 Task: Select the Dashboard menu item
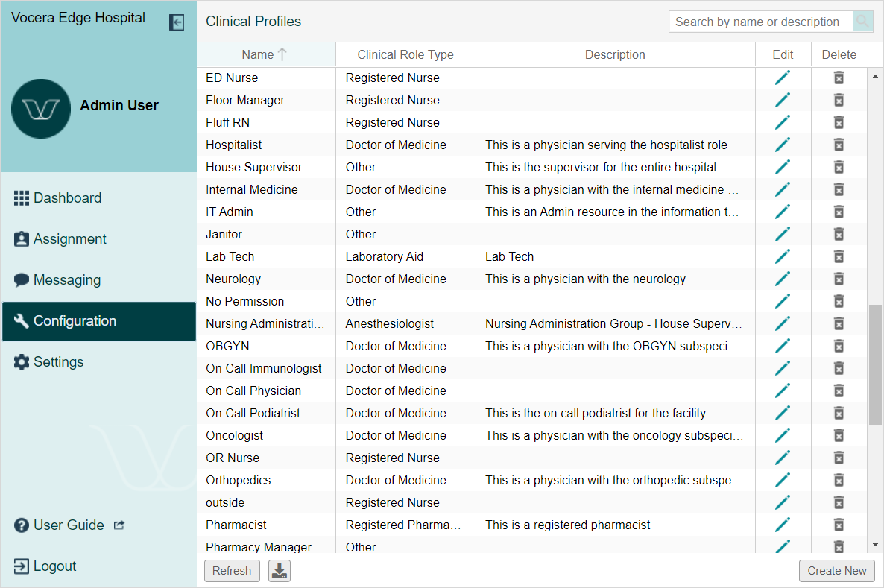[x=67, y=197]
